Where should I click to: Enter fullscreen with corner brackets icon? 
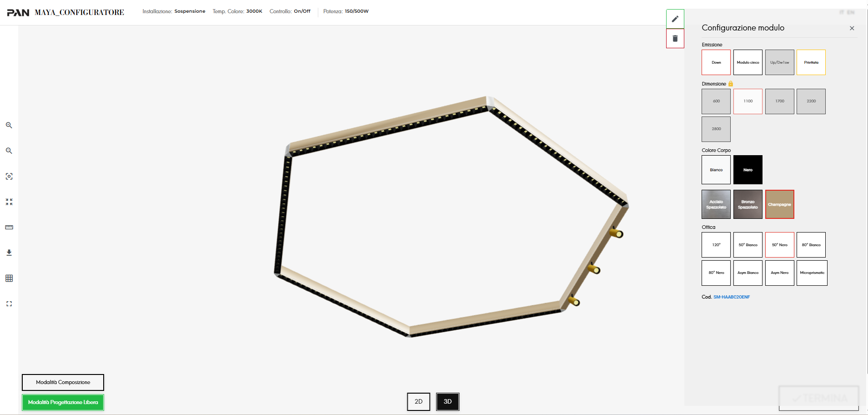pyautogui.click(x=9, y=304)
